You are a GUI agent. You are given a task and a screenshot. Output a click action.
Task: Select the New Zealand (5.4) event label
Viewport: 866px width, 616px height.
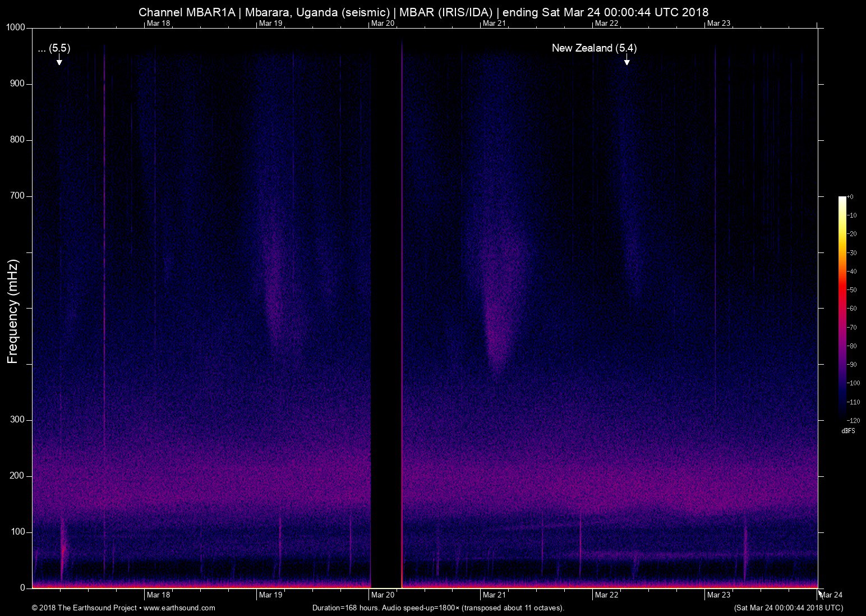594,48
